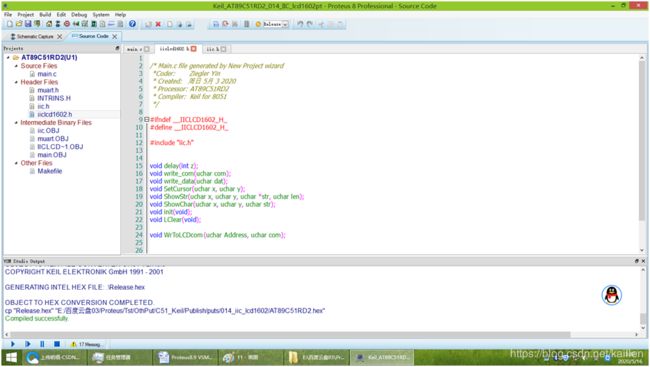Select main.OBJ in project tree
The image size is (650, 367).
coord(52,155)
